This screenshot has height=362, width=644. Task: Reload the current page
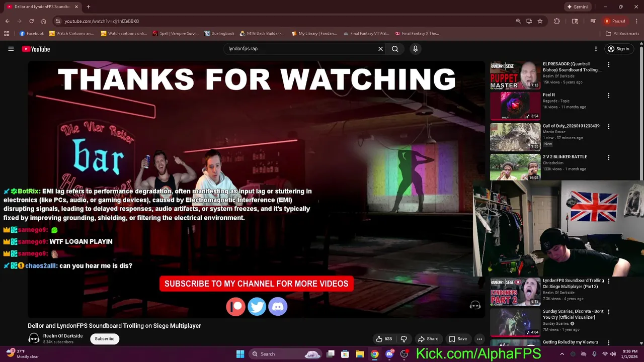point(31,21)
